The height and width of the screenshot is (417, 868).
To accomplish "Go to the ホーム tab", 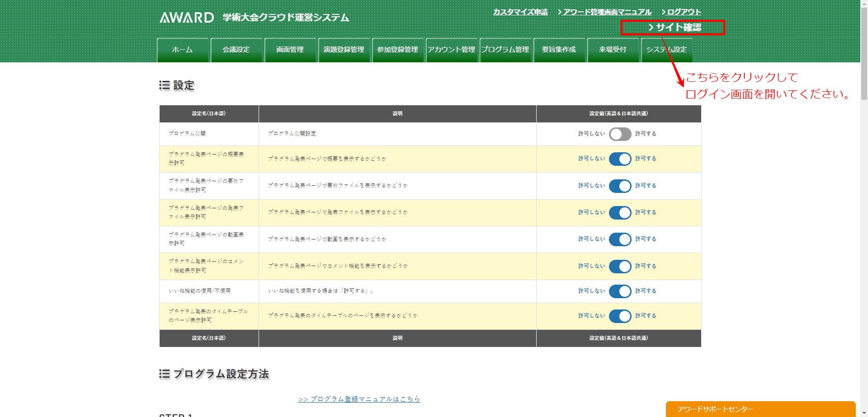I will [x=183, y=50].
